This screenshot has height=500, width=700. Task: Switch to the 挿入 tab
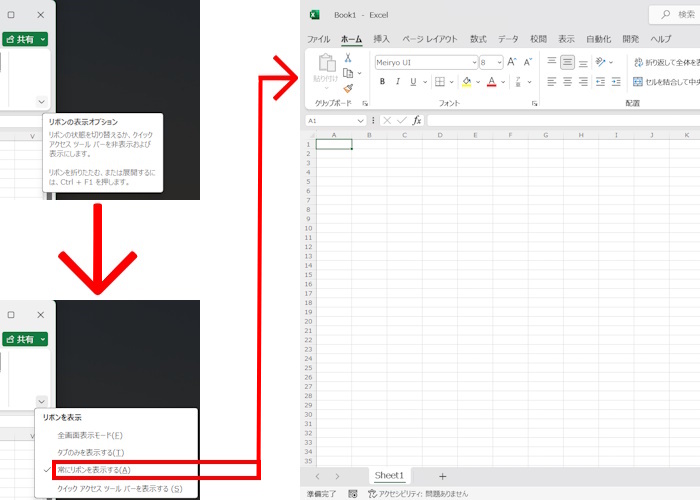click(x=382, y=39)
